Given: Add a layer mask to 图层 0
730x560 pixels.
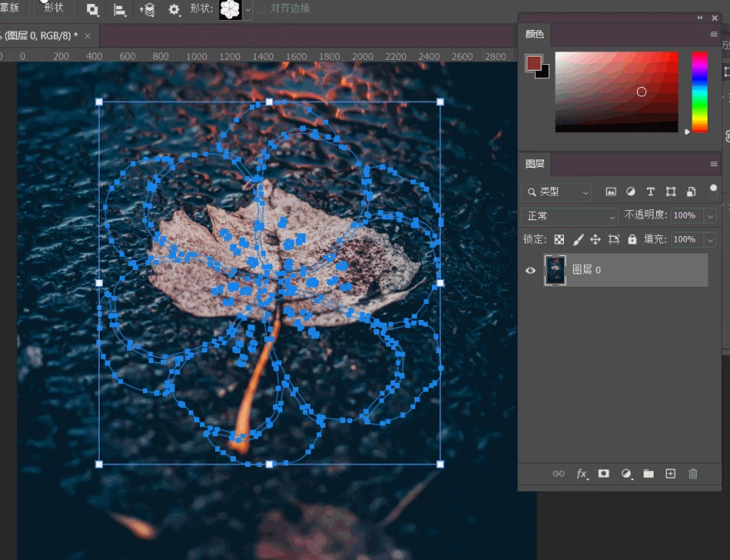Looking at the screenshot, I should coord(604,474).
